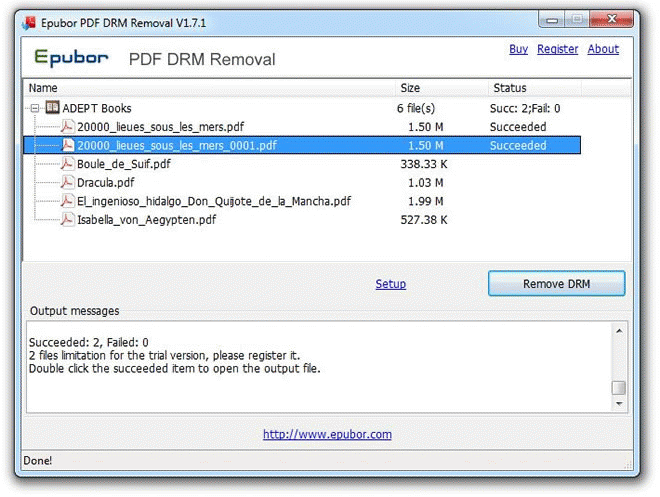Click the Done! status bar text
This screenshot has height=497, width=660.
tap(37, 460)
